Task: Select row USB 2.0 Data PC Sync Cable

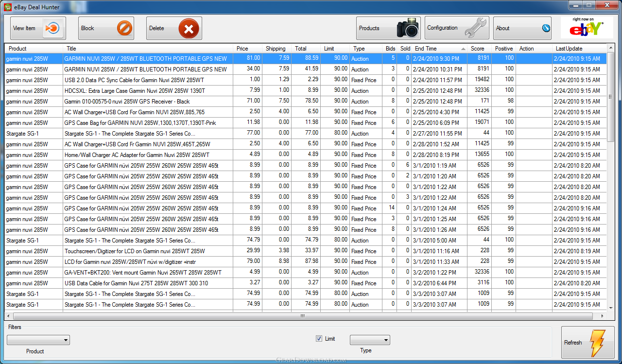Action: (x=306, y=80)
